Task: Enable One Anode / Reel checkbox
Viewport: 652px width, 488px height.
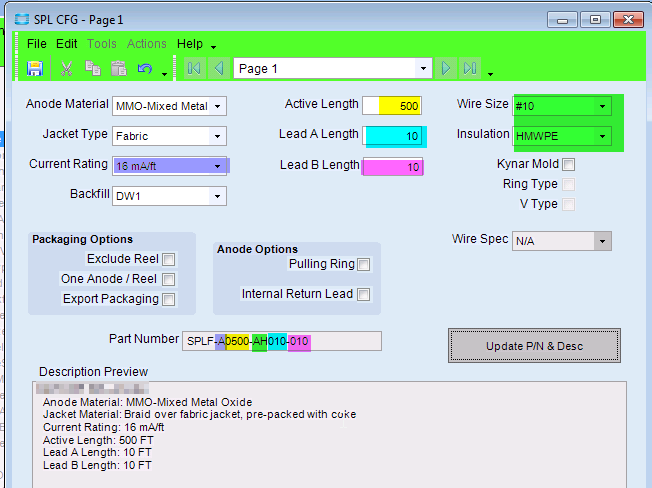Action: pos(168,279)
